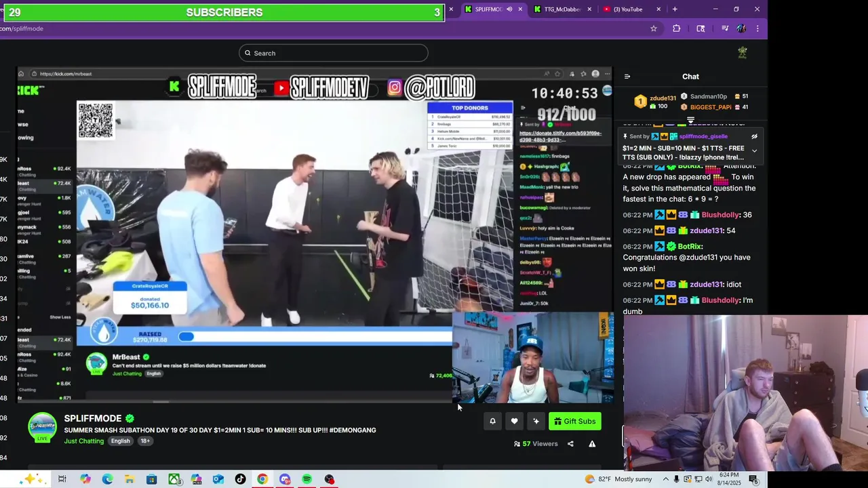Viewport: 868px width, 488px height.
Task: Follow the channel with heart button
Action: pos(515,422)
